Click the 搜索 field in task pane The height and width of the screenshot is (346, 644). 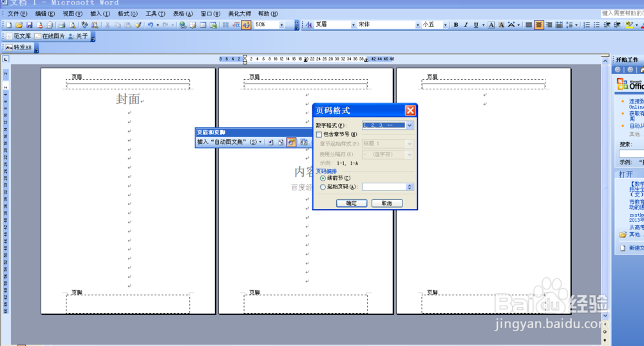(x=632, y=153)
